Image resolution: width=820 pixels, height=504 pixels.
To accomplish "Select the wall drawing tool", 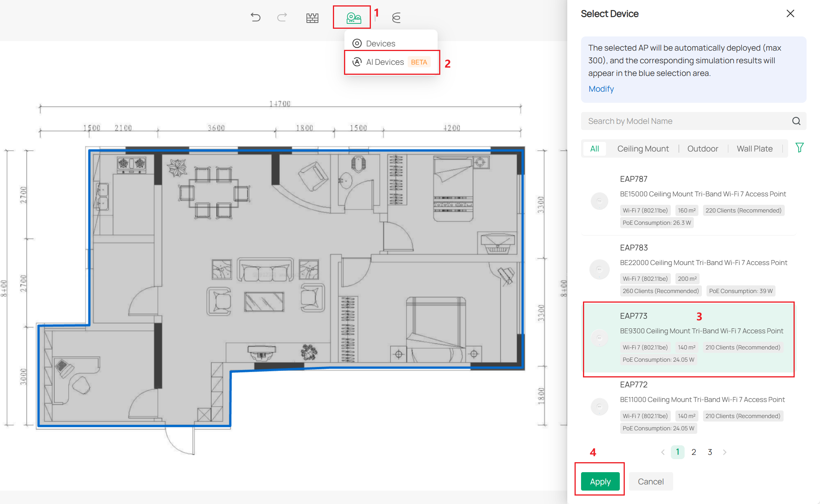I will 313,17.
